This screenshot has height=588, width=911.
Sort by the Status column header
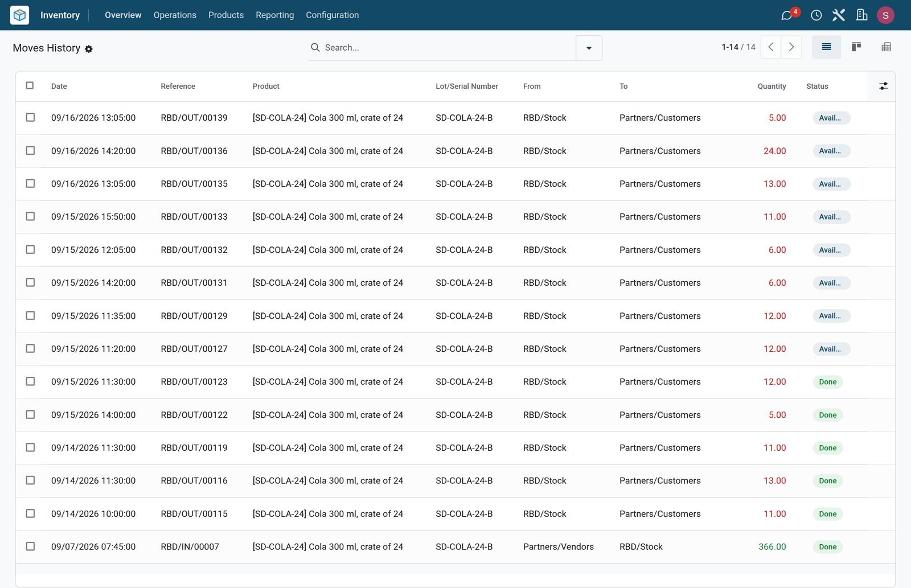[x=817, y=87]
